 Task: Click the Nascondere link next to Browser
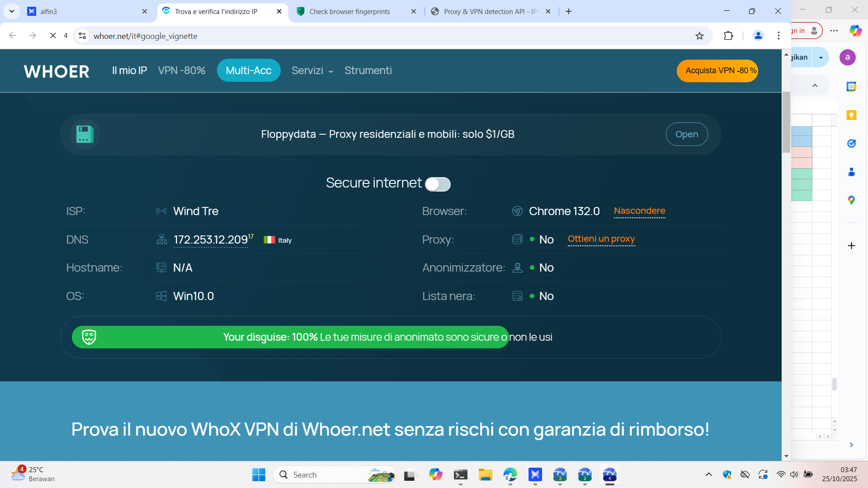click(x=639, y=211)
